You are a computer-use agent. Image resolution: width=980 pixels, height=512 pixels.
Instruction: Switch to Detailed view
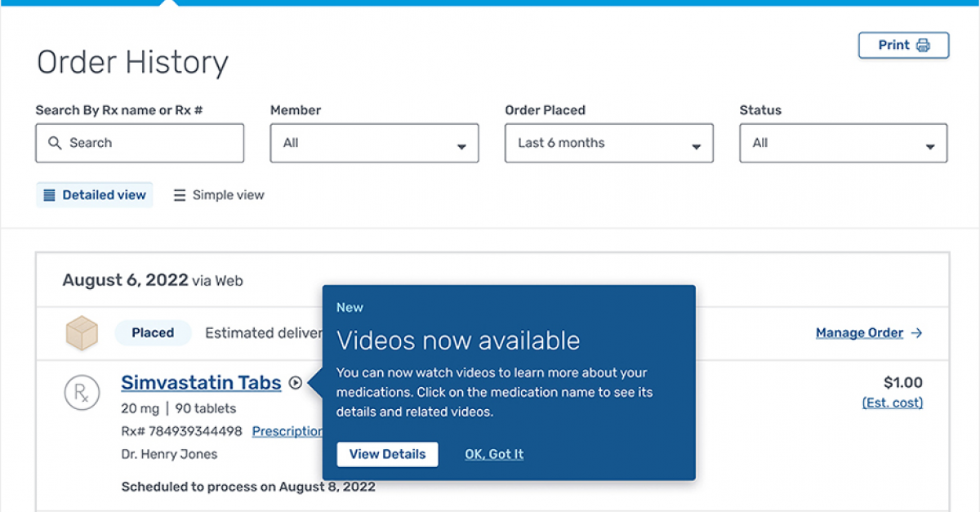point(94,194)
